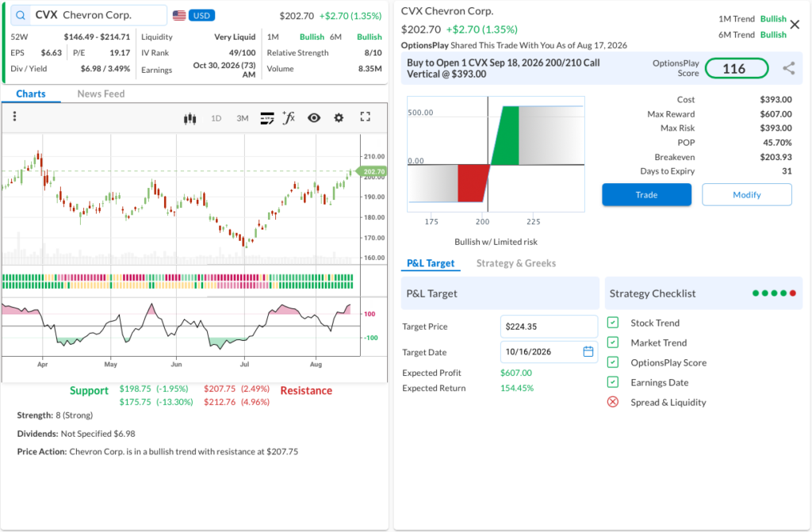Click the Modify button
The image size is (812, 532).
tap(747, 195)
